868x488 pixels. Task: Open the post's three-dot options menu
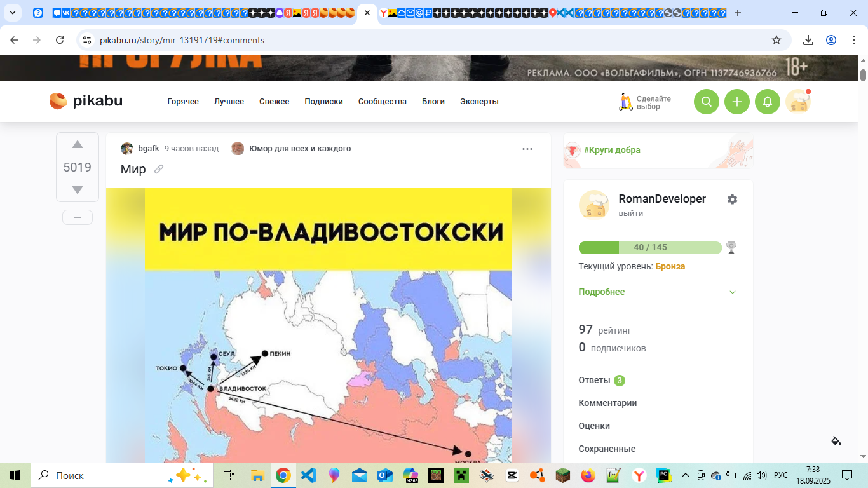527,149
